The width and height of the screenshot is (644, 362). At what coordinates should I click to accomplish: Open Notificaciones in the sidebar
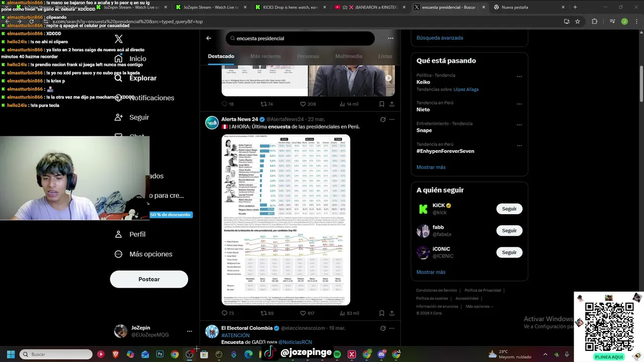[144, 98]
